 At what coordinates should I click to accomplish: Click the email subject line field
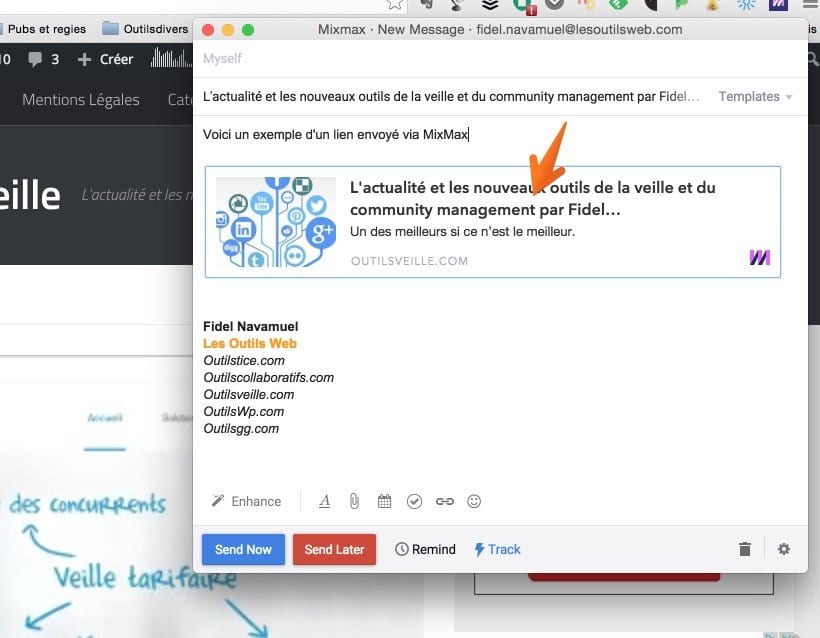click(x=451, y=96)
